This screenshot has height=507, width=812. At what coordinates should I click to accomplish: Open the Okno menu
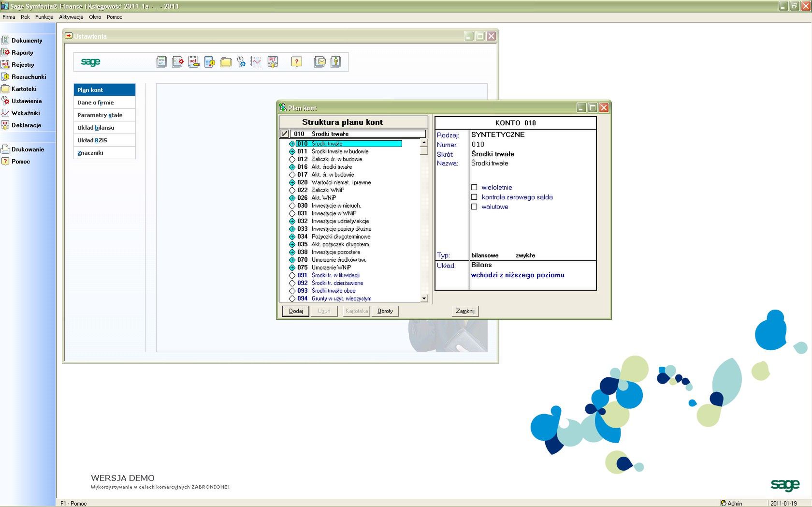click(95, 17)
